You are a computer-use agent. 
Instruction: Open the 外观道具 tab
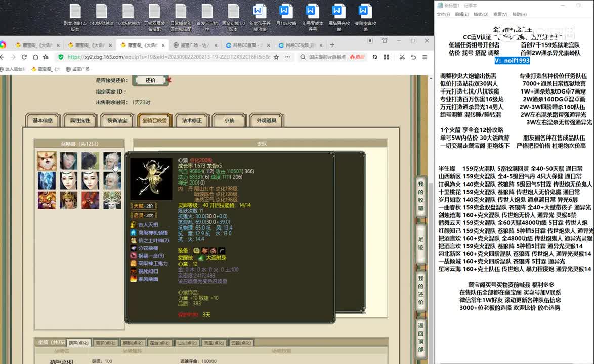coord(266,120)
